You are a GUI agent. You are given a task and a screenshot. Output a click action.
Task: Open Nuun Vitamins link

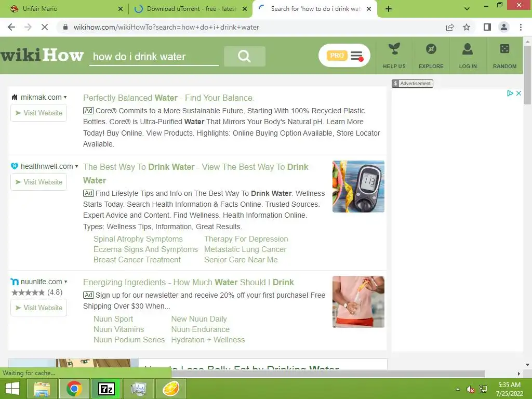119,329
